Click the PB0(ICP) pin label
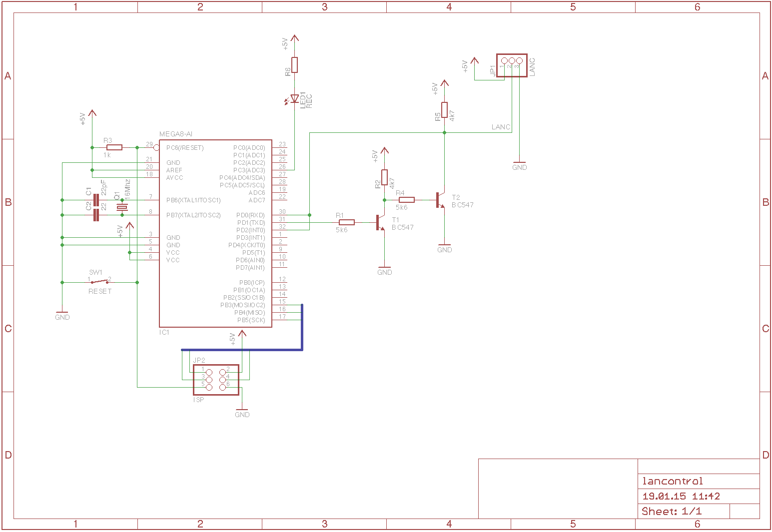 point(252,283)
